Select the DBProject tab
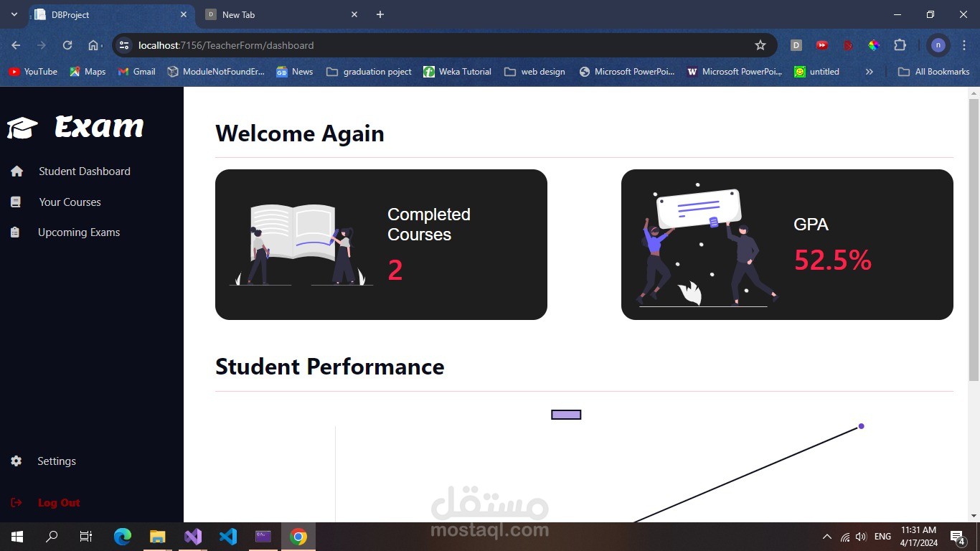This screenshot has height=551, width=980. point(108,14)
